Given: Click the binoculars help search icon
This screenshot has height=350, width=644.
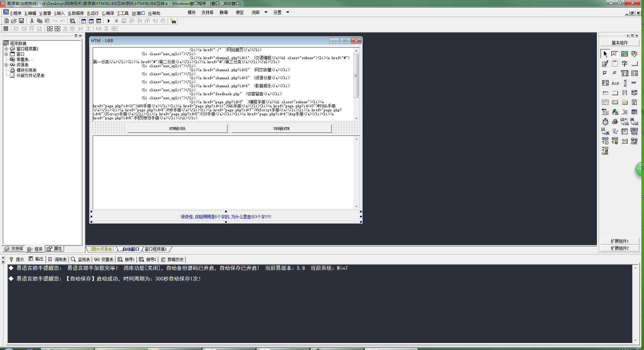Looking at the screenshot, I should pos(173,21).
